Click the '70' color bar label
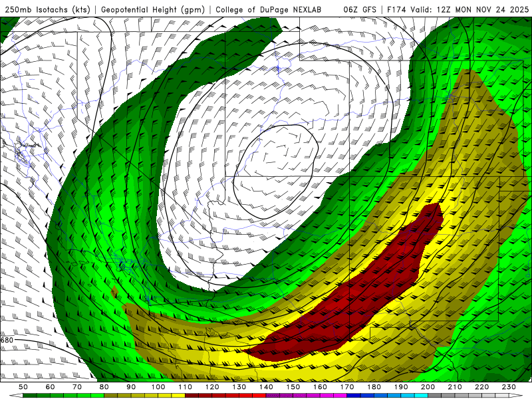Viewport: 532px width, 399px height. point(77,387)
